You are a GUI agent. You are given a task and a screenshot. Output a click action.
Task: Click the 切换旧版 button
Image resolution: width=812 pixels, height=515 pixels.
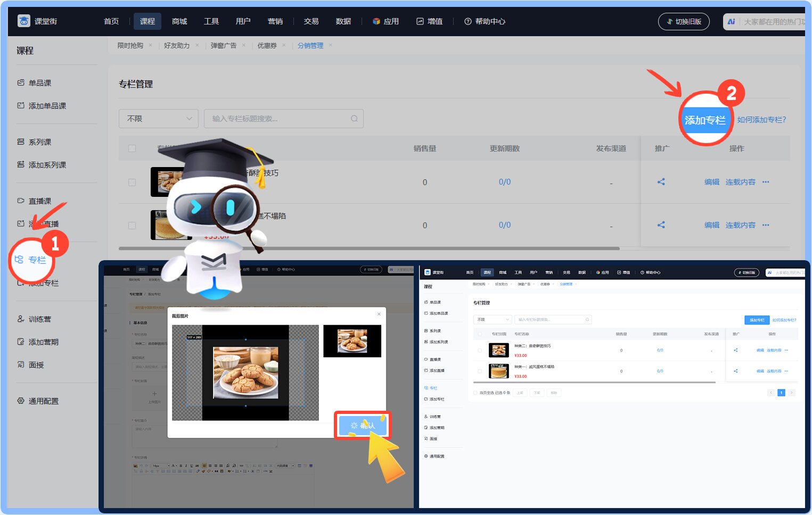click(x=684, y=21)
